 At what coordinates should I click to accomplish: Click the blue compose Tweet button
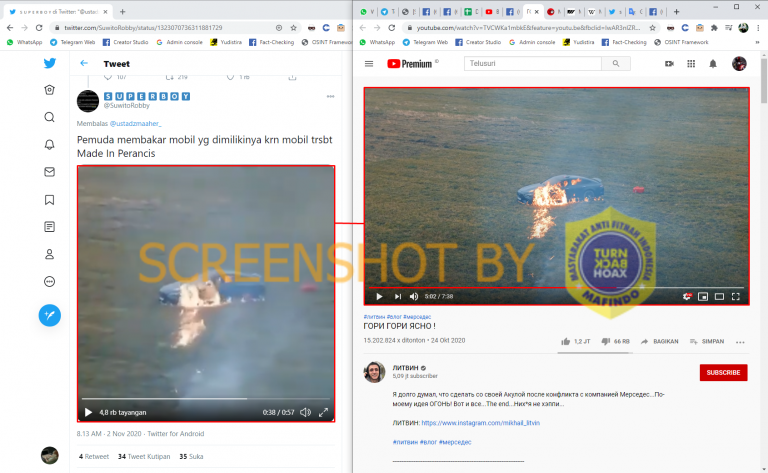[49, 315]
